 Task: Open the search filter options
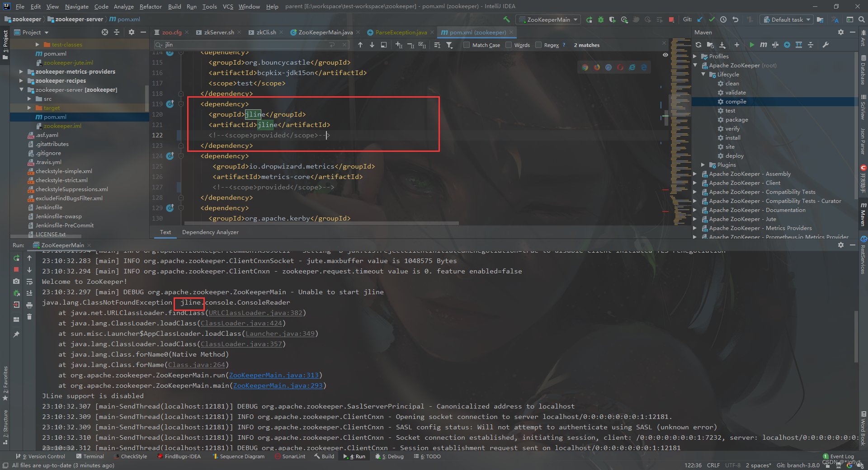coord(449,45)
